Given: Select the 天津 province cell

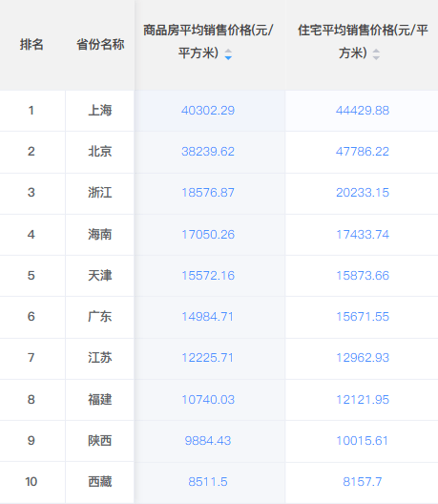Looking at the screenshot, I should [100, 276].
